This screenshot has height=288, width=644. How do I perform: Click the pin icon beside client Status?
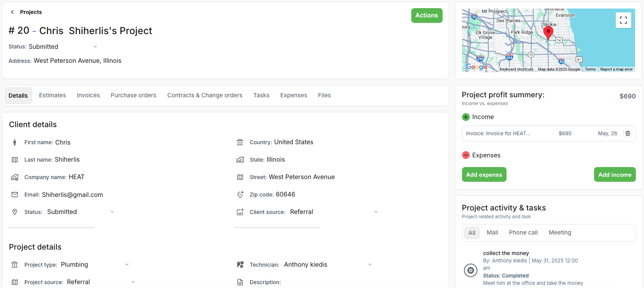click(15, 212)
